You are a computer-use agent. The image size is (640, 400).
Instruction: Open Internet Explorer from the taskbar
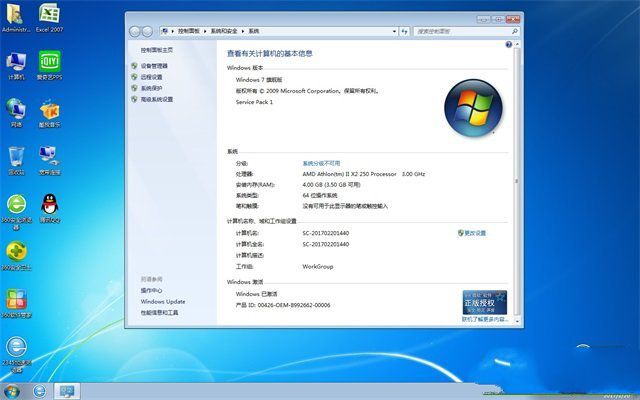point(40,390)
